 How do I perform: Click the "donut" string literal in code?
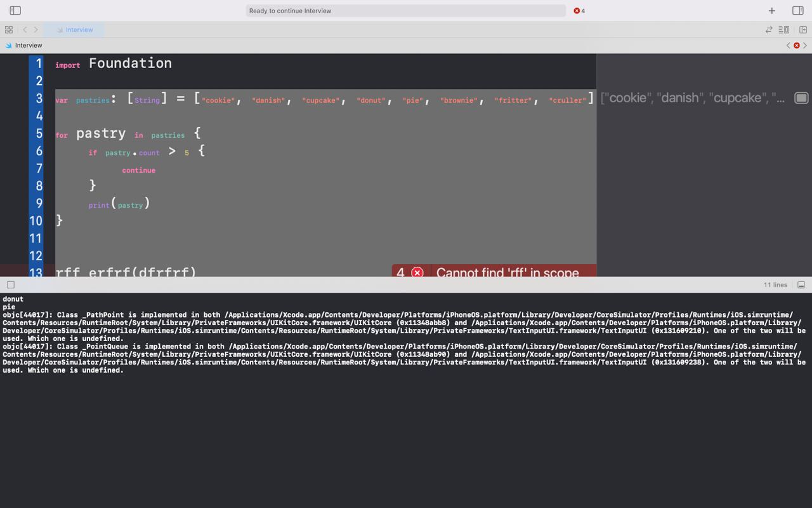click(x=370, y=100)
